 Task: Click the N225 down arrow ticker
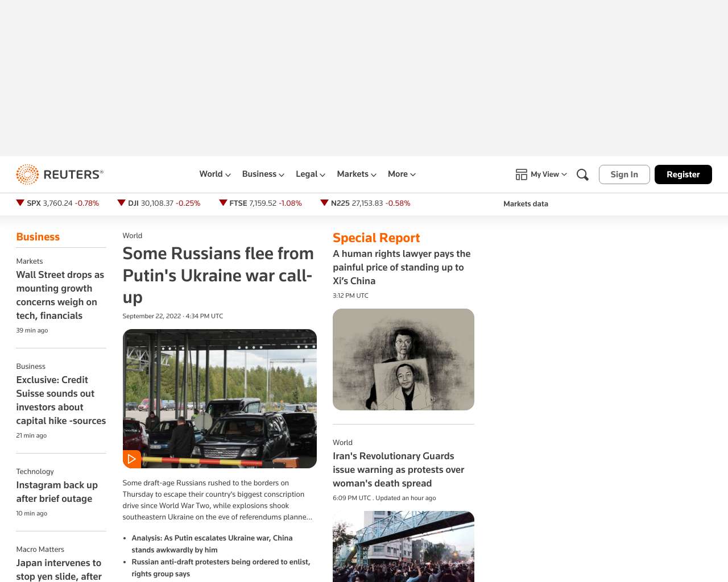[324, 203]
